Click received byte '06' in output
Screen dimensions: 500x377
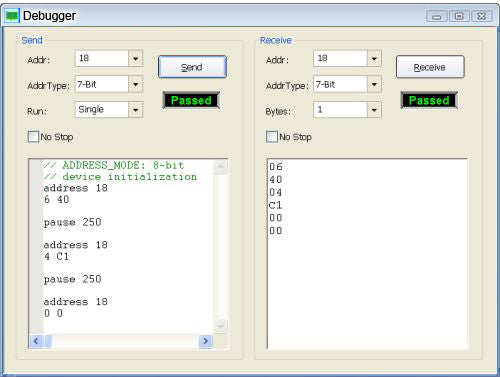276,167
